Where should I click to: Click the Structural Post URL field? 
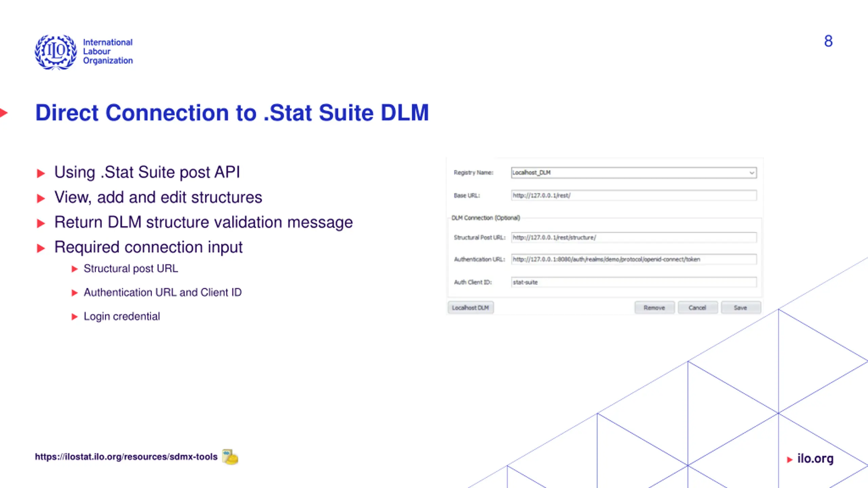coord(634,238)
